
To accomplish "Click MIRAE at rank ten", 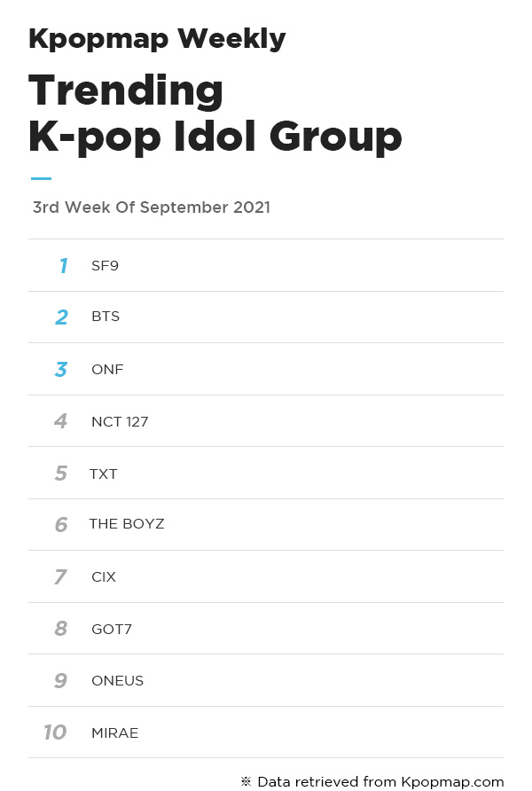I will click(115, 733).
